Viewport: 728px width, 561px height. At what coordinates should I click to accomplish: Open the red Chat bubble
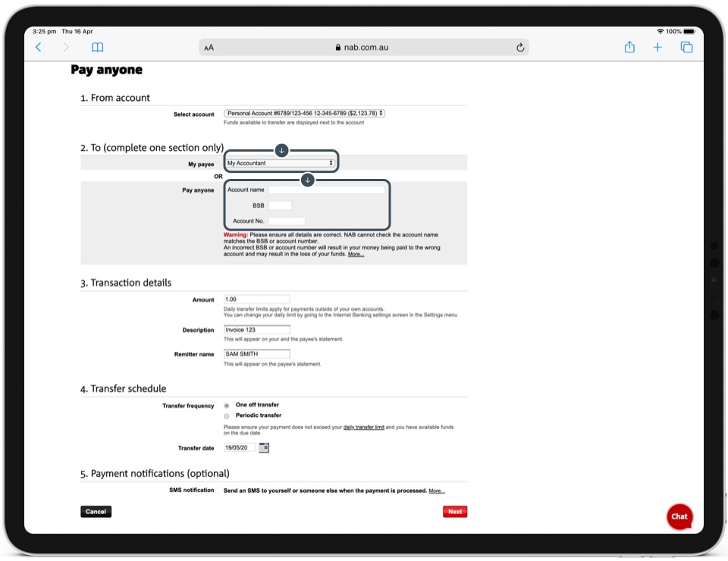(x=679, y=516)
